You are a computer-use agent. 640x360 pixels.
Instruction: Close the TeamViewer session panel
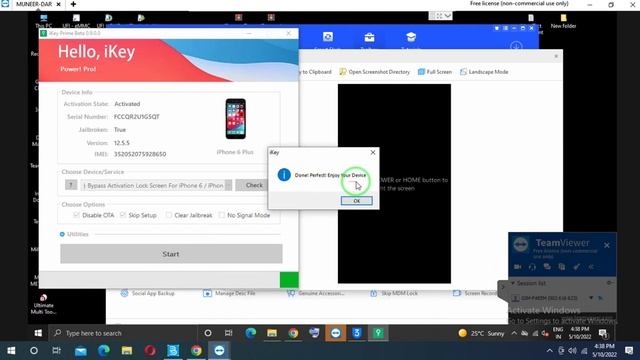607,245
